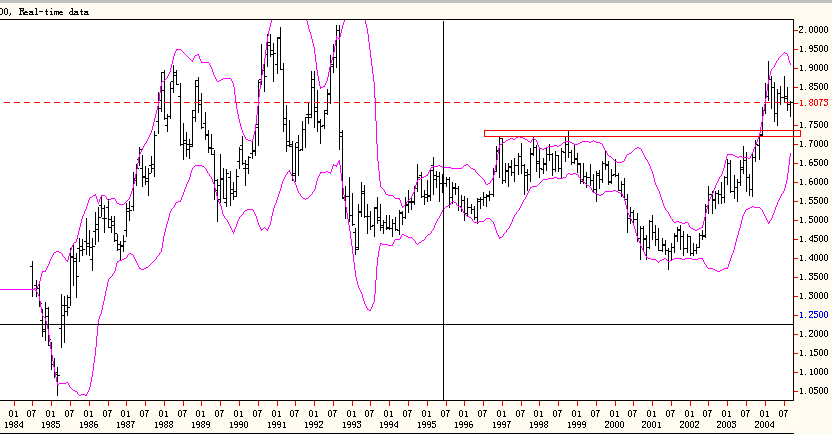Click the 1998 year label

pos(539,424)
